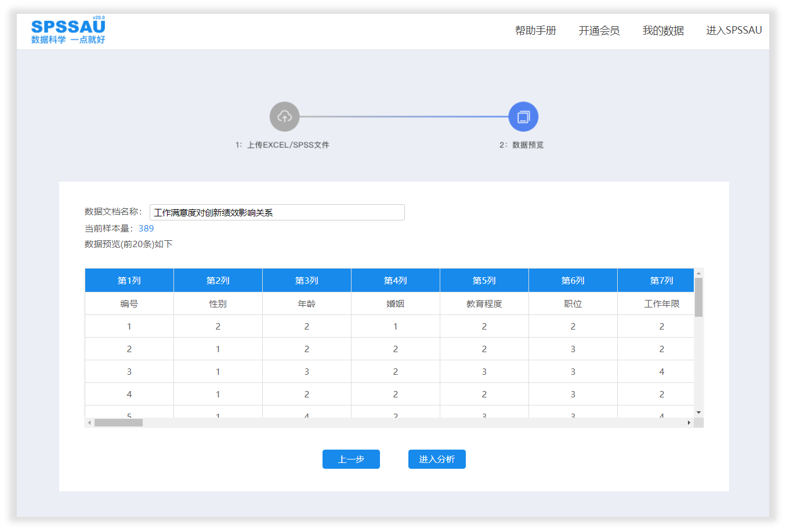Click the vertical scrollbar's up arrow
The height and width of the screenshot is (532, 786).
[698, 273]
